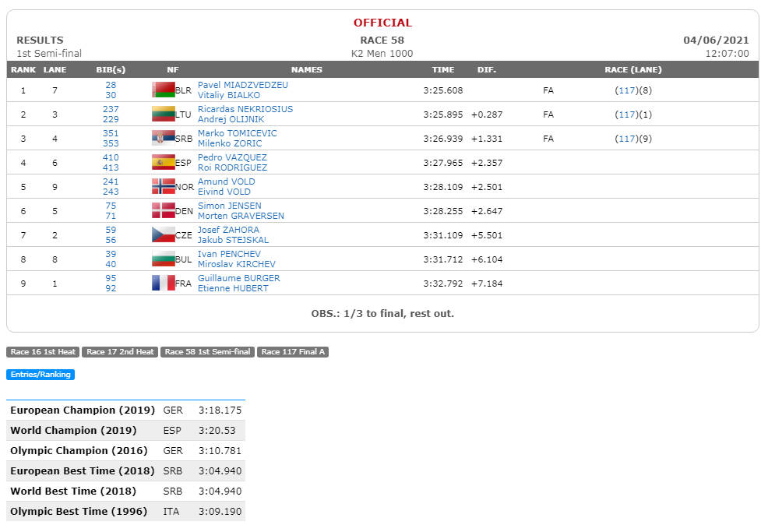Image resolution: width=761 pixels, height=532 pixels.
Task: Select Race 58 1st Semi-final tab
Action: (x=207, y=352)
